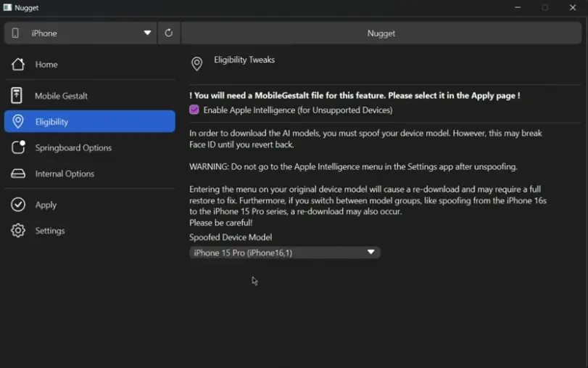Click the Spoofed Device Model label
The height and width of the screenshot is (368, 588).
[231, 237]
